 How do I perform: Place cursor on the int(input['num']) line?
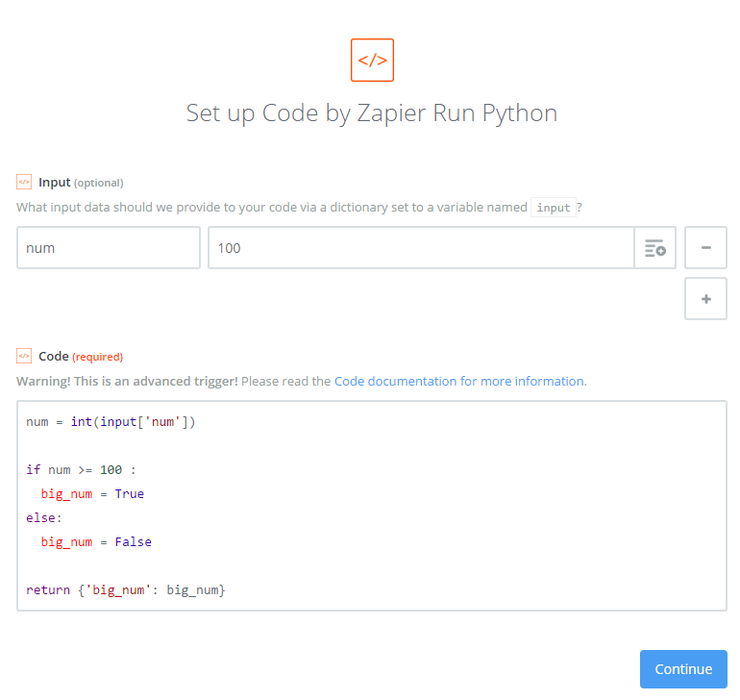111,421
